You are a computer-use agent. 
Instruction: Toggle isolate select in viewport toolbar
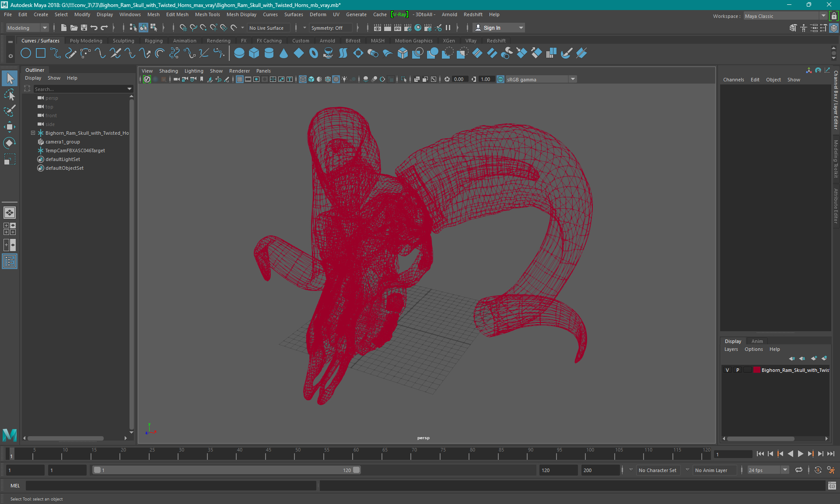pyautogui.click(x=404, y=79)
